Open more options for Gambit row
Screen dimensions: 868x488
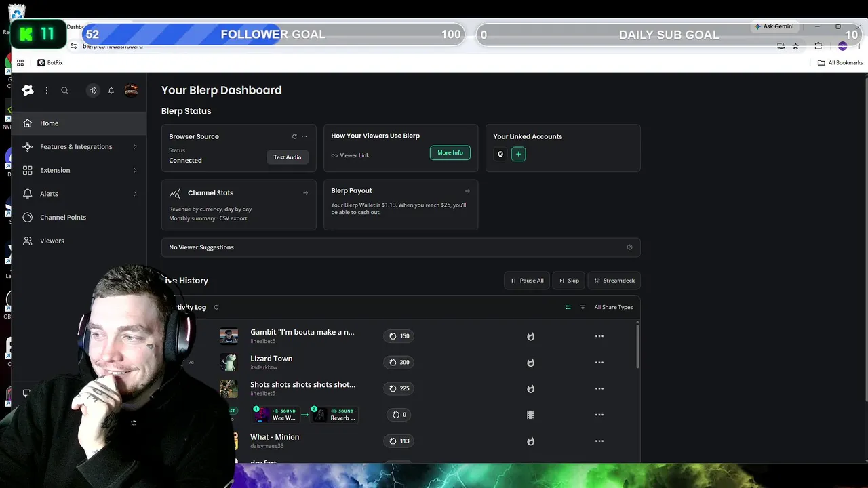tap(599, 336)
